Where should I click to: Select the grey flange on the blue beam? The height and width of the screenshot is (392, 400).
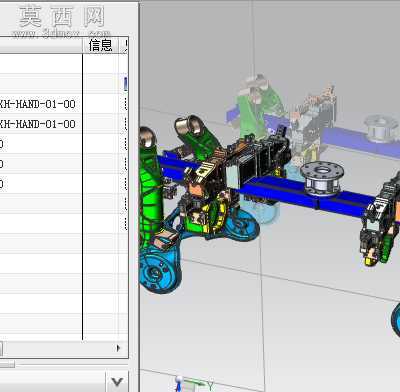(322, 178)
